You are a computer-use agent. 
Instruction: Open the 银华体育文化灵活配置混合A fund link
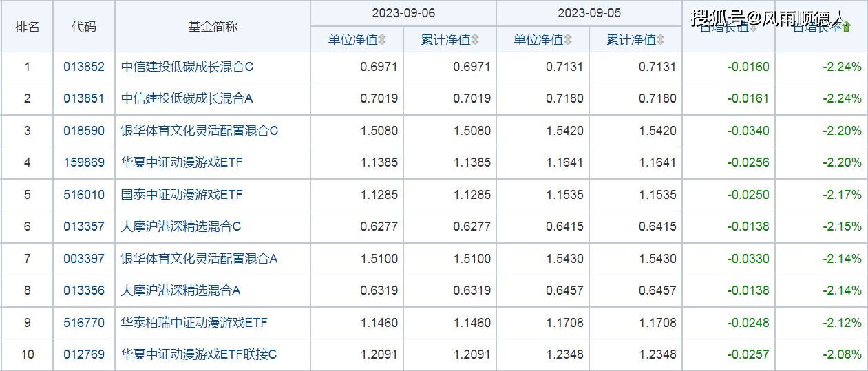click(200, 259)
